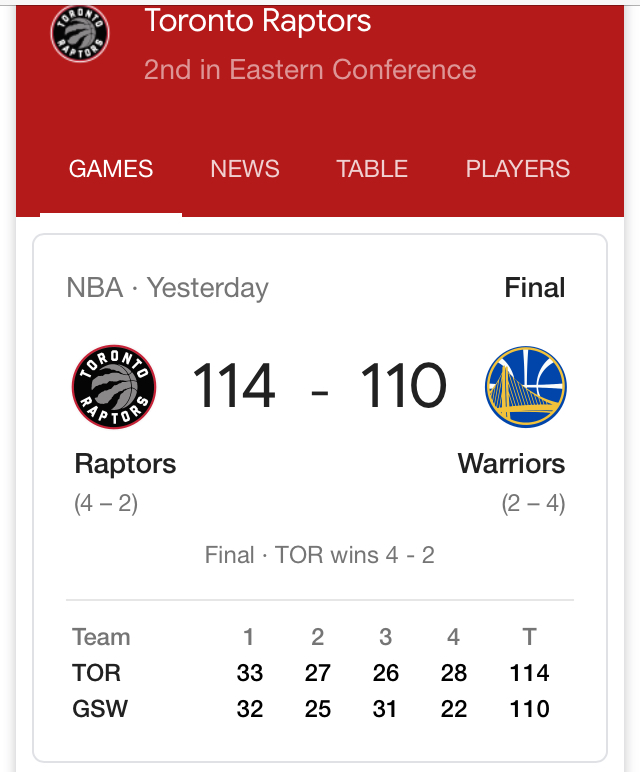Click the Raptors (4 – 2) series record

point(106,503)
